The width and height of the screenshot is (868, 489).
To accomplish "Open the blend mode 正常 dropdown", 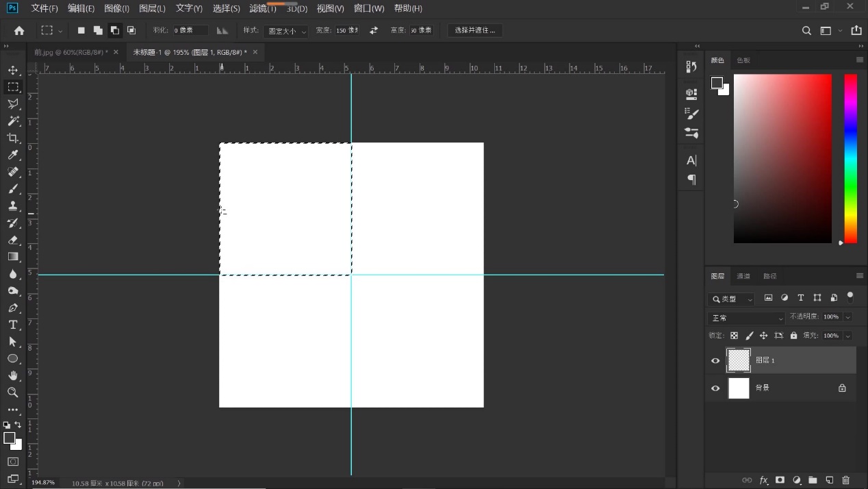I will click(746, 318).
